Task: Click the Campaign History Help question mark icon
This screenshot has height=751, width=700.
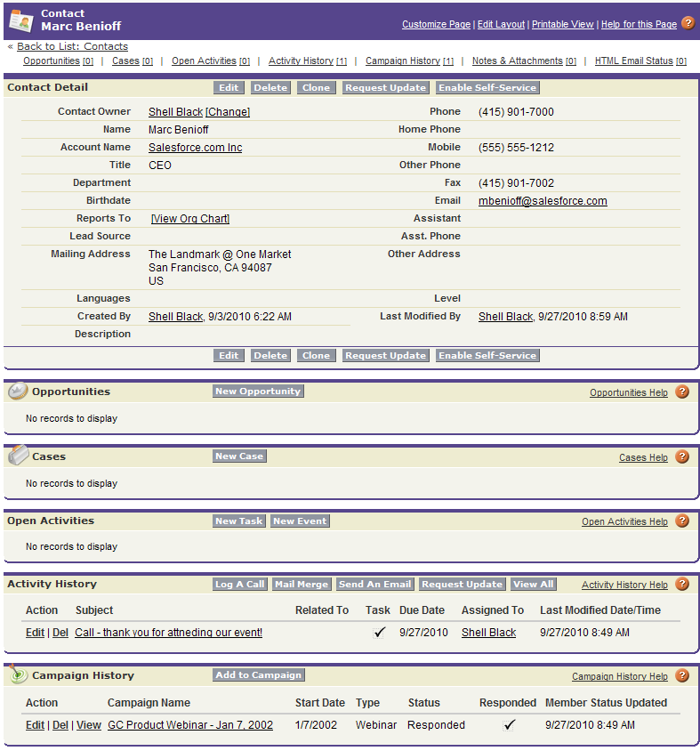Action: pos(682,675)
